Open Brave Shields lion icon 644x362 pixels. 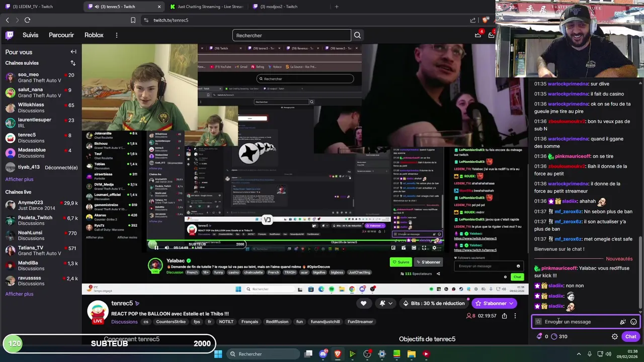point(485,20)
